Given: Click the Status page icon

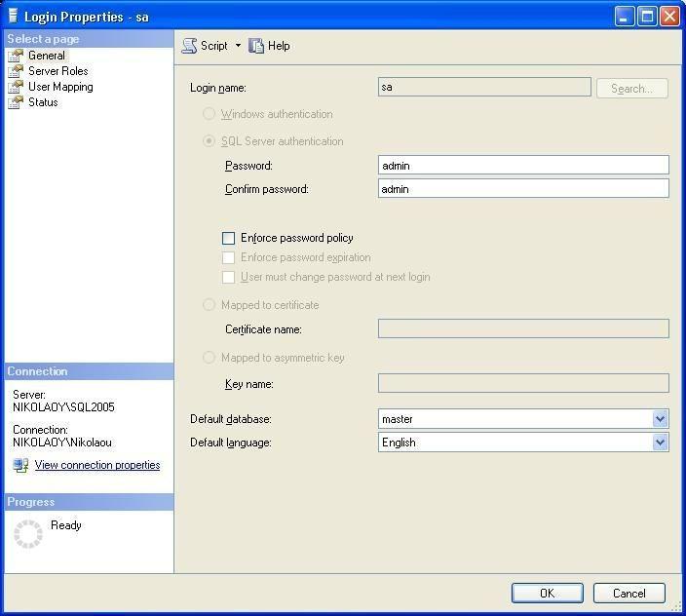Looking at the screenshot, I should click(x=16, y=102).
